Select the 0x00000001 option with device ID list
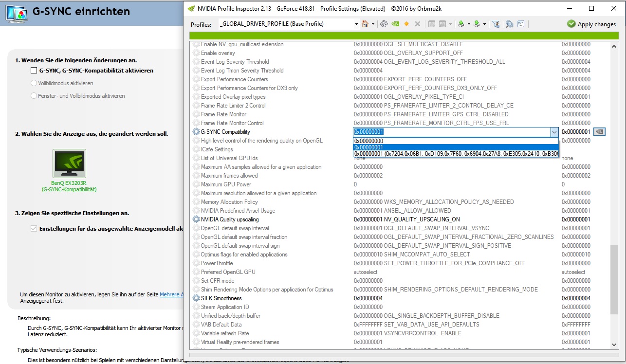The height and width of the screenshot is (364, 626). (456, 154)
